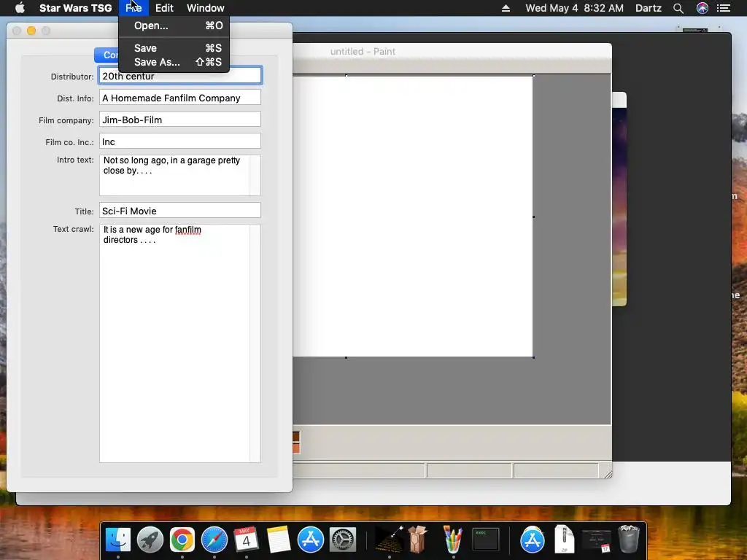
Task: Click the date and time in menu bar
Action: point(574,8)
